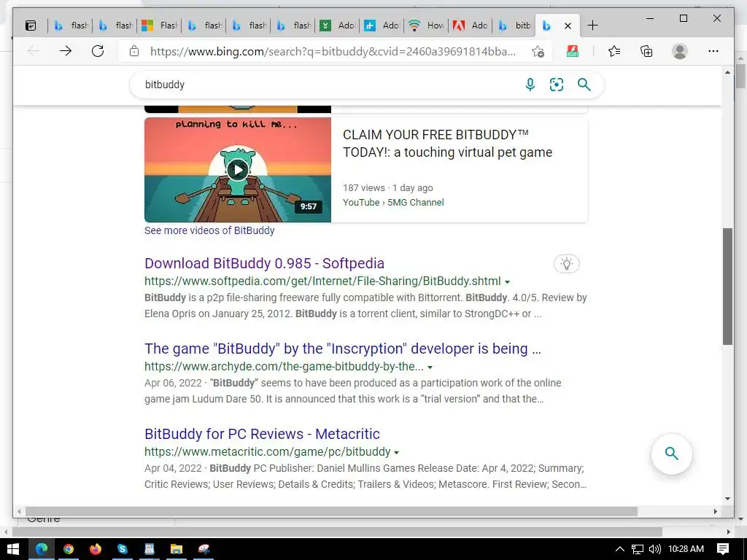This screenshot has width=747, height=560.
Task: Go forward with the forward arrow
Action: [66, 51]
